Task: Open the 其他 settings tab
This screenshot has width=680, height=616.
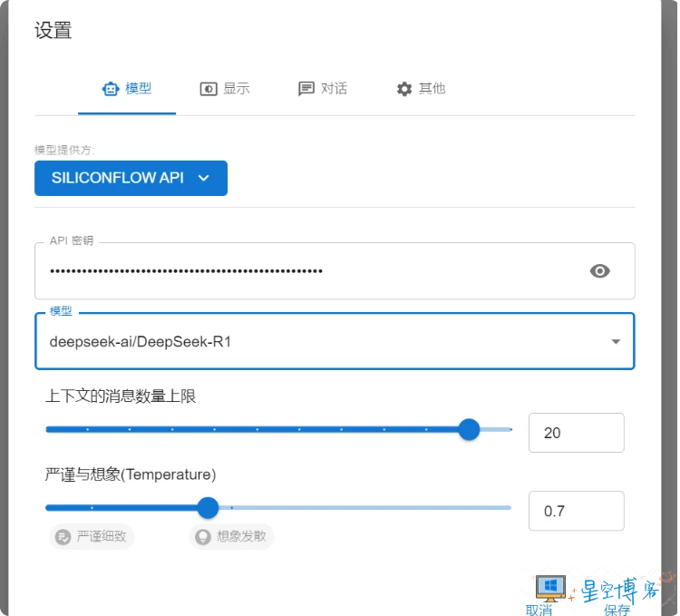Action: (421, 89)
